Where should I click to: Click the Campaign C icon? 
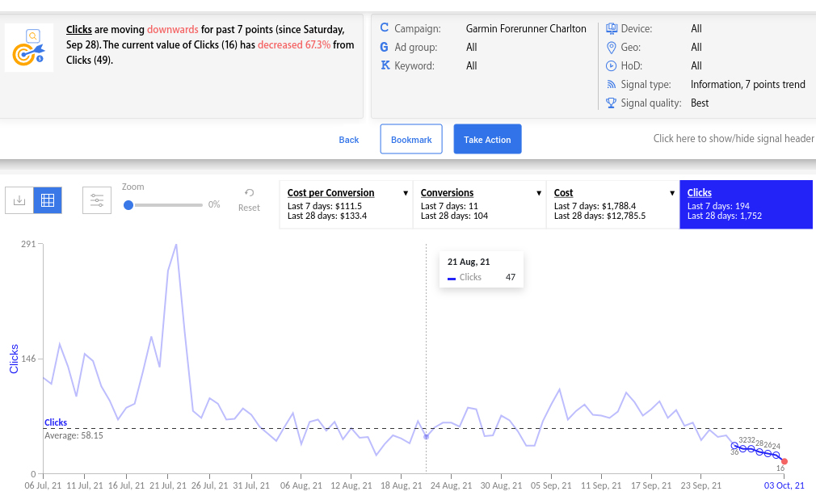pyautogui.click(x=385, y=27)
